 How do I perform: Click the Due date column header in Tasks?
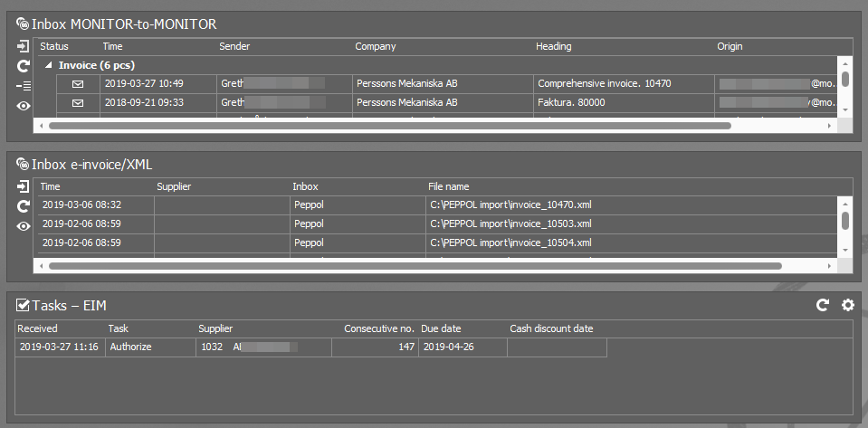(442, 328)
